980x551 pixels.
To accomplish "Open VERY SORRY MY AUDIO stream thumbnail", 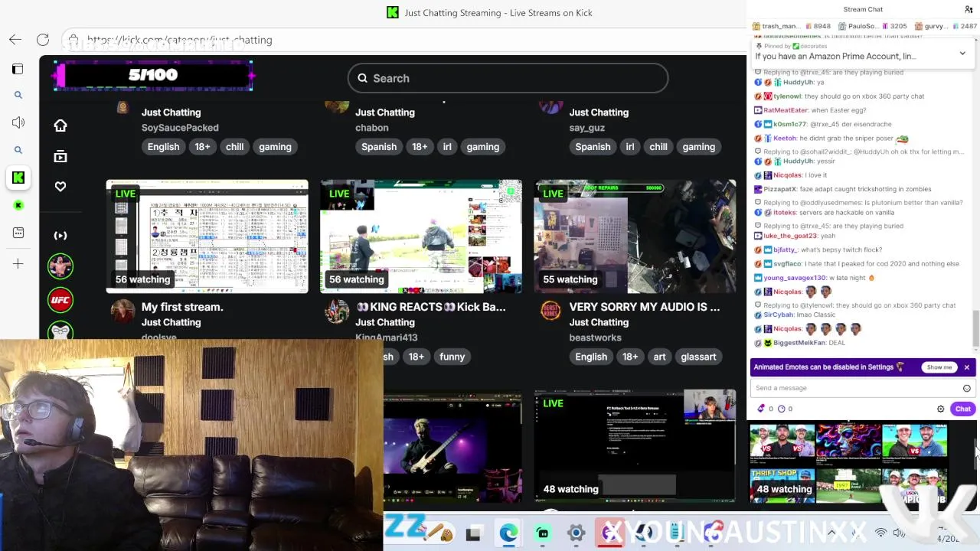I will pos(635,236).
